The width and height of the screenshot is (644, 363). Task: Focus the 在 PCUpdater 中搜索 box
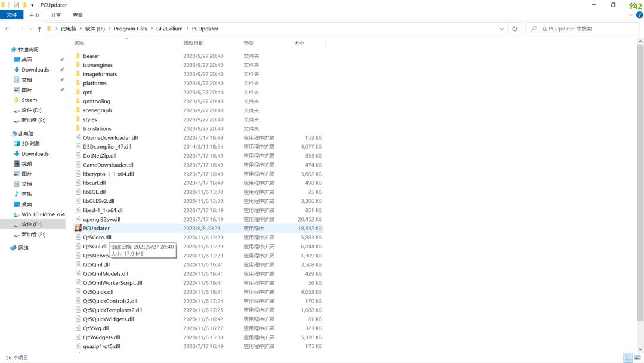[x=583, y=29]
